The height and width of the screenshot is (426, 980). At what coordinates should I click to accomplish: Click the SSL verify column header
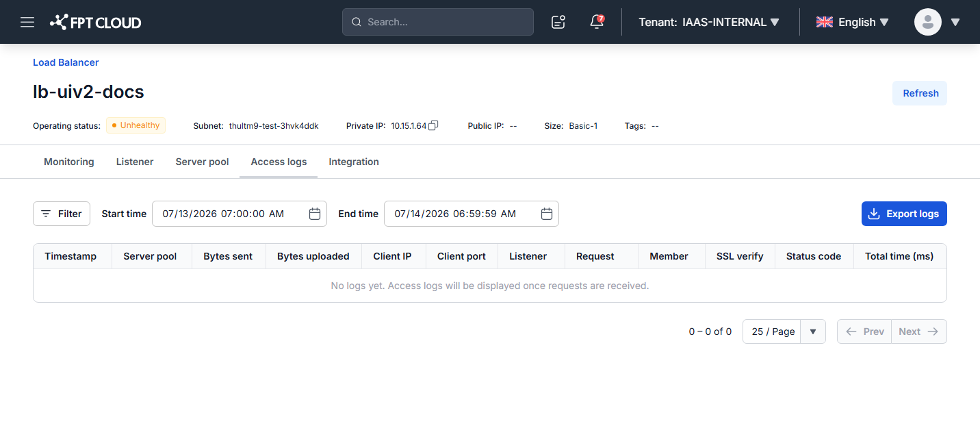[740, 256]
